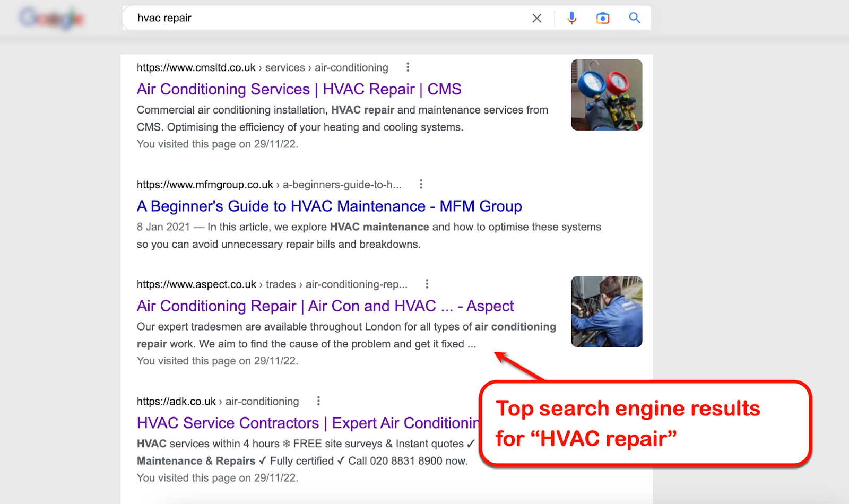Click 'Call 020 8831 8900 now' text
The image size is (849, 504).
coord(408,461)
